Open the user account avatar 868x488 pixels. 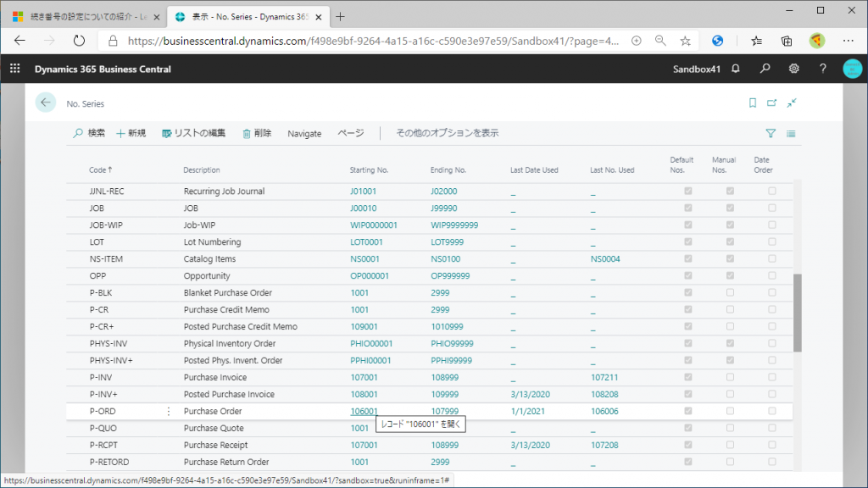pyautogui.click(x=853, y=69)
